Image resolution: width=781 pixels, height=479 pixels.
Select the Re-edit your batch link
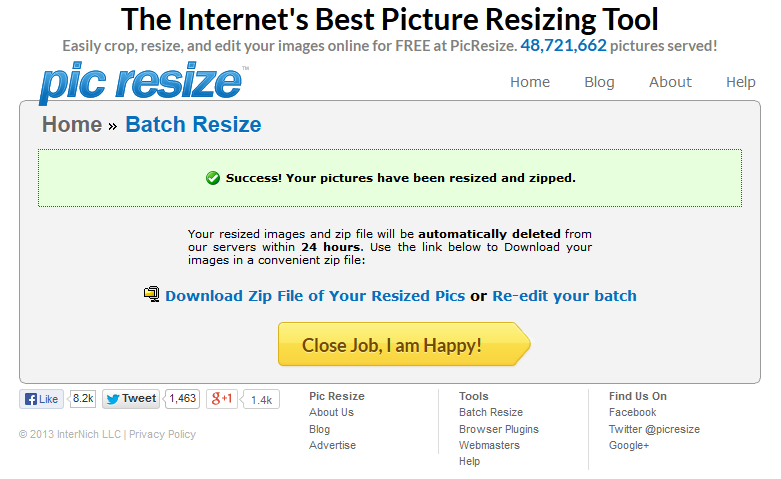pos(564,296)
